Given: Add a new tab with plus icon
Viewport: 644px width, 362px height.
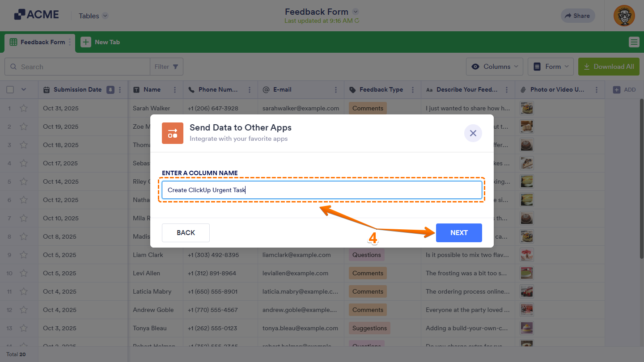Looking at the screenshot, I should [x=85, y=42].
